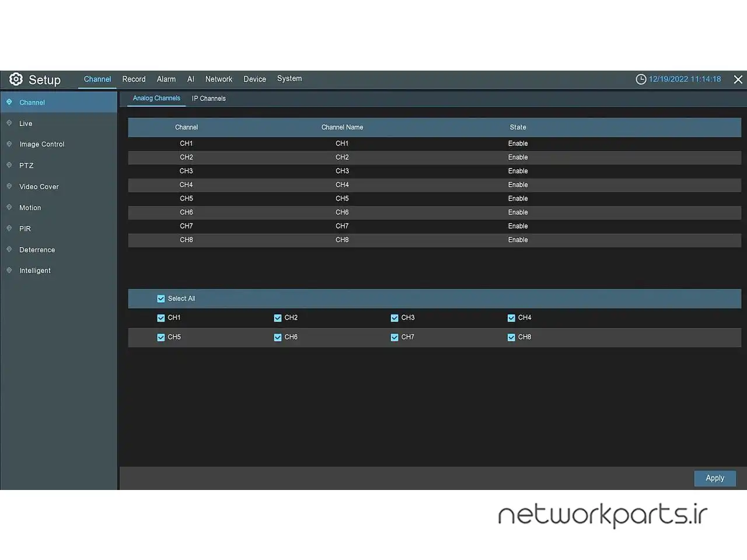This screenshot has width=747, height=560.
Task: Open the AI menu tab
Action: click(x=190, y=79)
